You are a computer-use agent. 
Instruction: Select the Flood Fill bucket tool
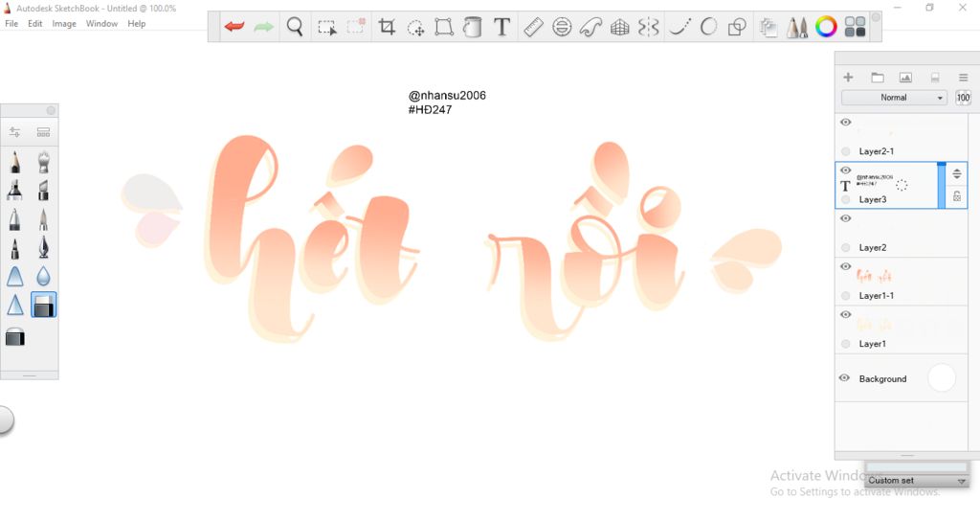click(473, 27)
